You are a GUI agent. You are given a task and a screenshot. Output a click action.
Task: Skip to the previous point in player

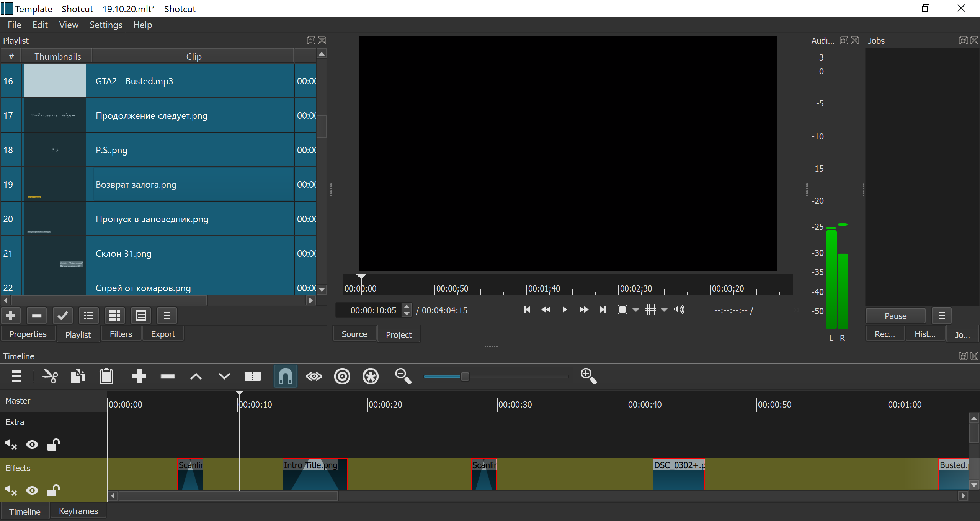click(x=527, y=310)
